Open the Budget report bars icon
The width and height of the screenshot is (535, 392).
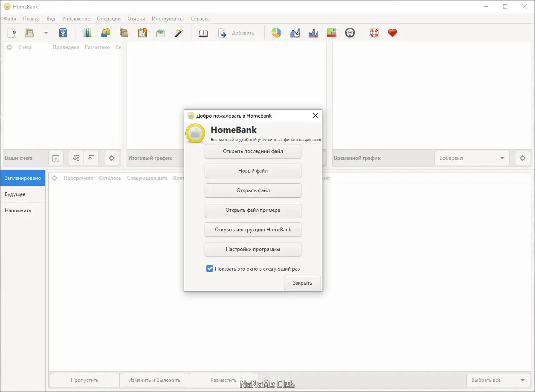[x=332, y=33]
